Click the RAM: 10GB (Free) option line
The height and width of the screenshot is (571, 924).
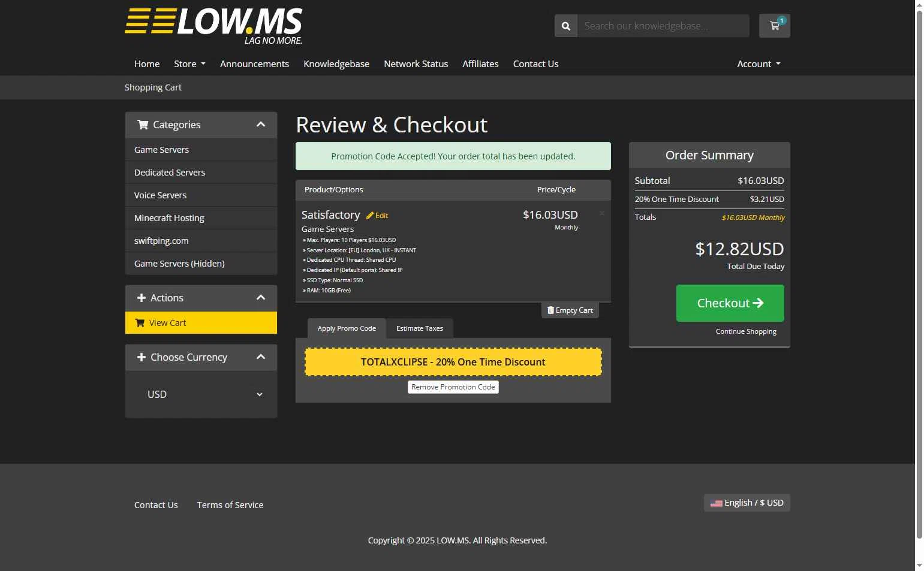[x=327, y=291]
